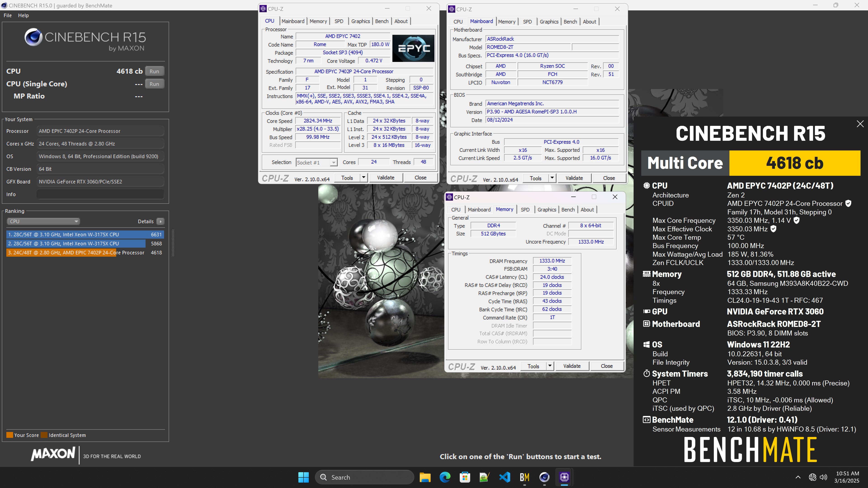Switch to CPU-Z taskbar icon
The height and width of the screenshot is (488, 868).
[564, 477]
